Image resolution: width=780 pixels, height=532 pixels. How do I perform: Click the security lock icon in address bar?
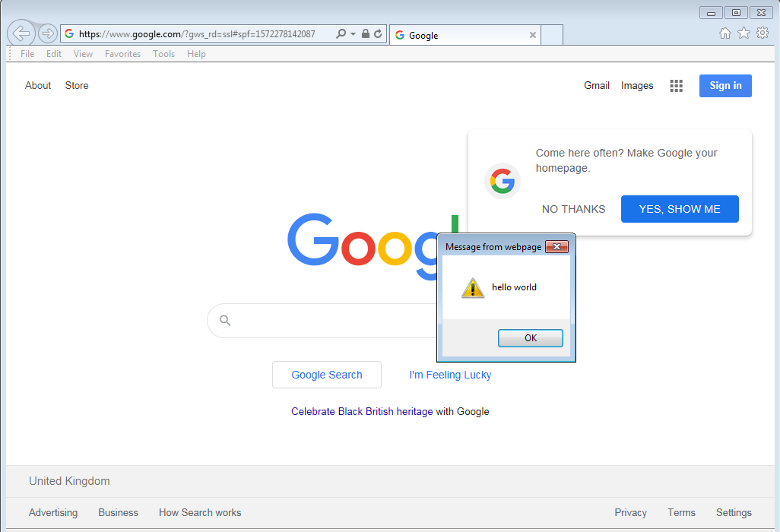coord(366,34)
